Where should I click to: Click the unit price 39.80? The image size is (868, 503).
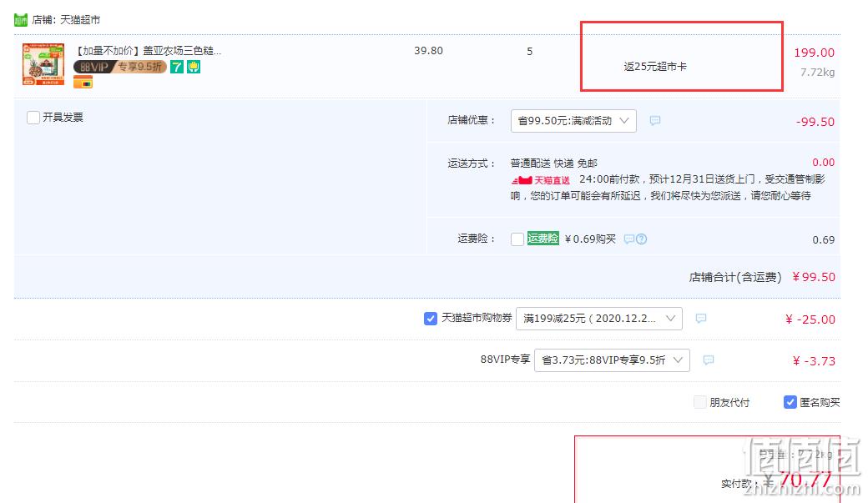click(428, 50)
